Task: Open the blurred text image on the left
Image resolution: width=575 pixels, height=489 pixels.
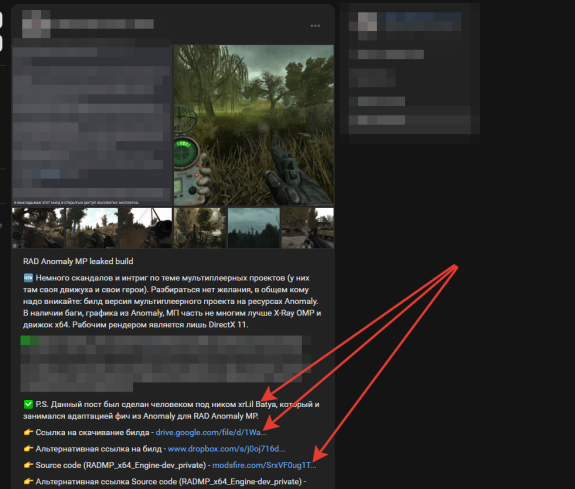Action: pos(92,125)
